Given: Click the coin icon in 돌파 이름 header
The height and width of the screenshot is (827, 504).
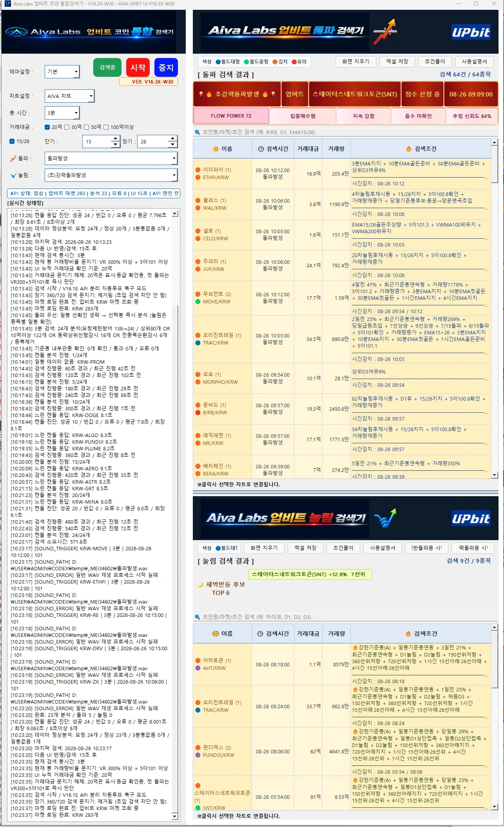Looking at the screenshot, I should point(216,149).
